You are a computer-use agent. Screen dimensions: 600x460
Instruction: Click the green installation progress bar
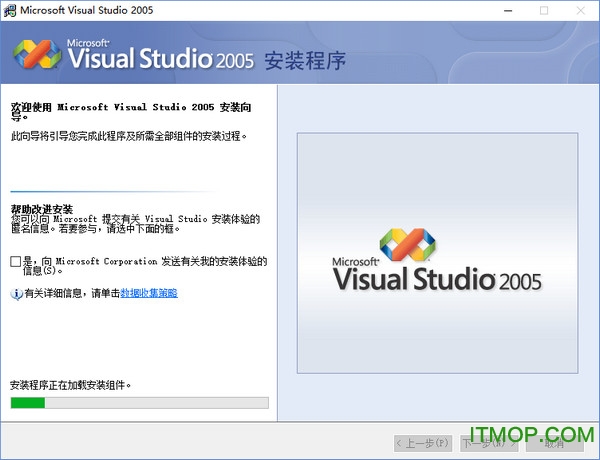coord(139,403)
